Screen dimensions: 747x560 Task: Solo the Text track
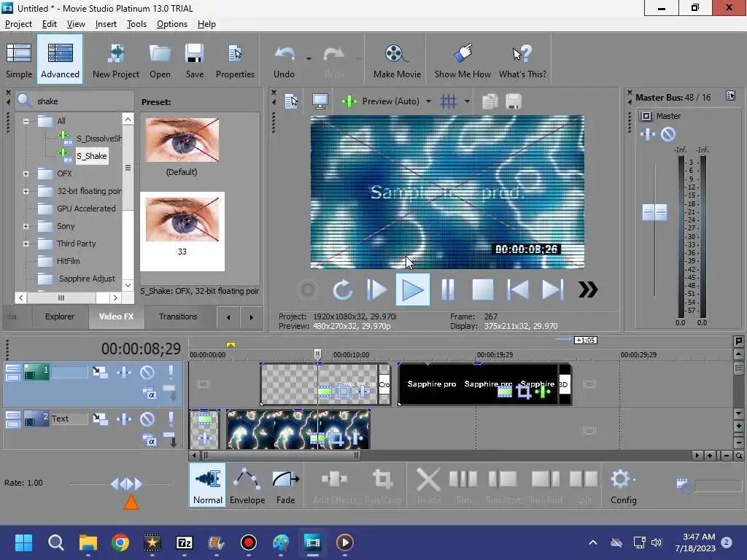pyautogui.click(x=171, y=419)
